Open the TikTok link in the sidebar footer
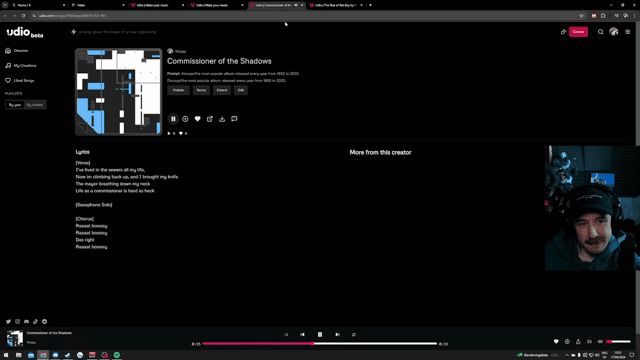 36,322
